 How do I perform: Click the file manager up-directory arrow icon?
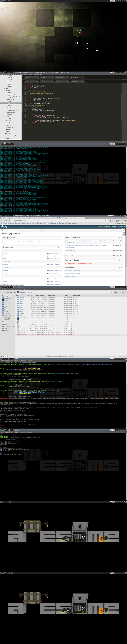[x=8, y=292]
